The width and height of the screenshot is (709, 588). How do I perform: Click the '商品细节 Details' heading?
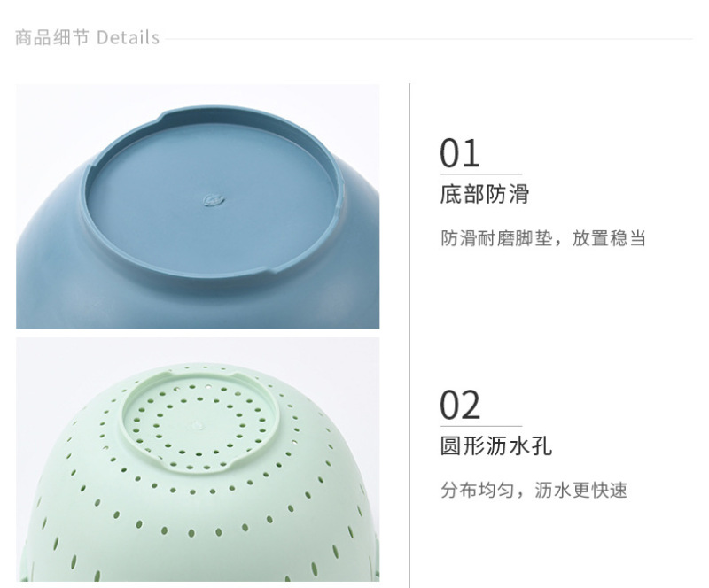click(x=87, y=37)
